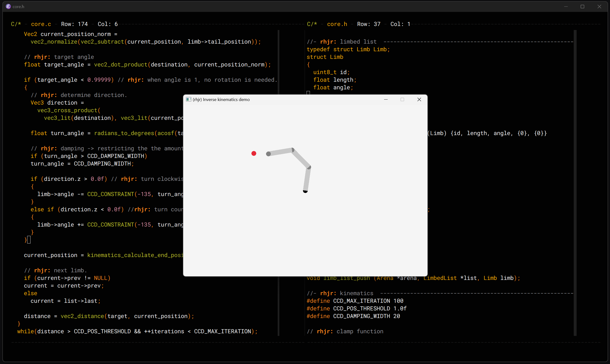Image resolution: width=610 pixels, height=364 pixels.
Task: Click the left code pane scrollbar
Action: (278, 61)
